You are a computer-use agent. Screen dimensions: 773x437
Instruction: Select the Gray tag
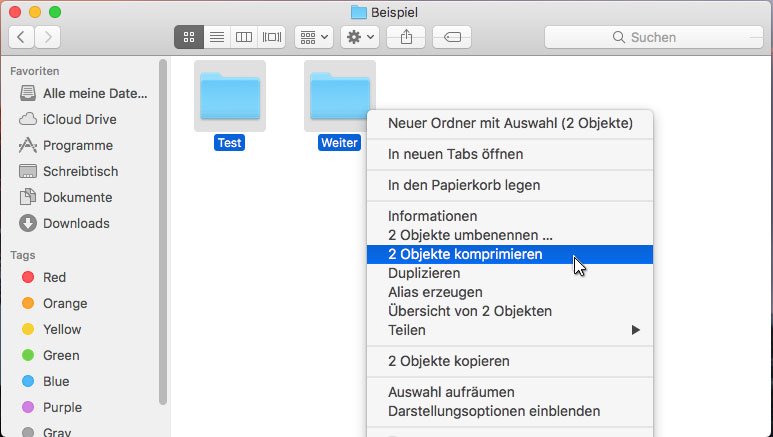[46, 432]
